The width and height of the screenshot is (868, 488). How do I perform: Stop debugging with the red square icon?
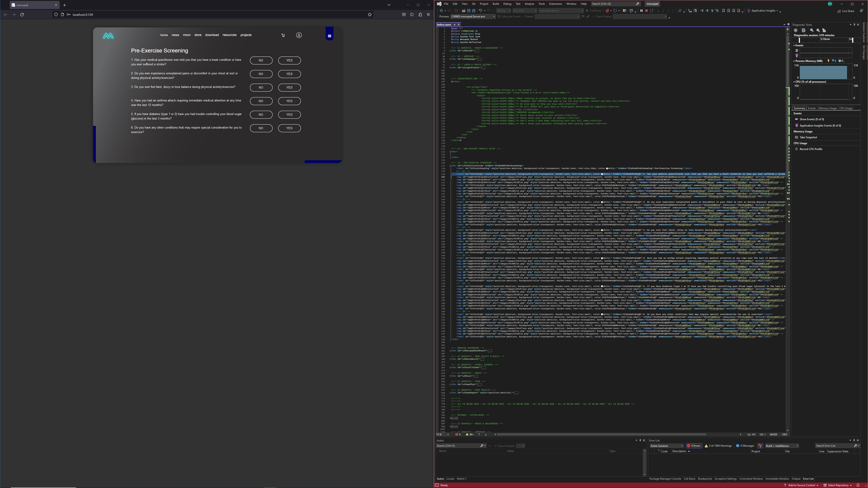click(x=647, y=10)
